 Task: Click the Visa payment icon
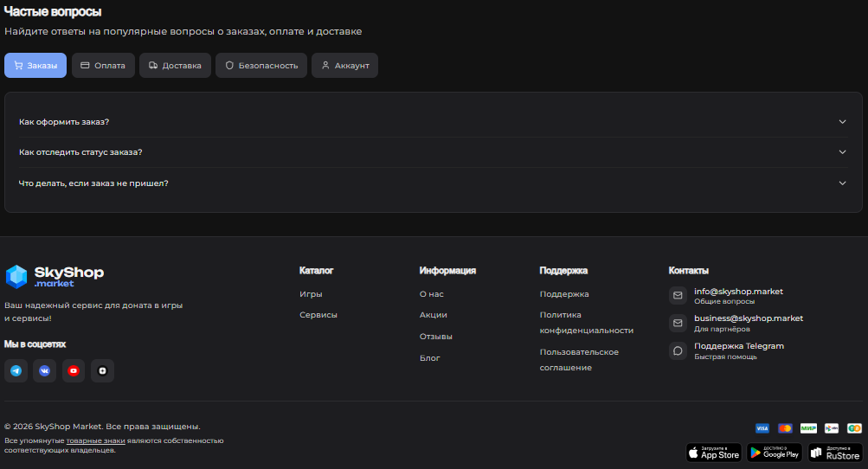tap(762, 428)
